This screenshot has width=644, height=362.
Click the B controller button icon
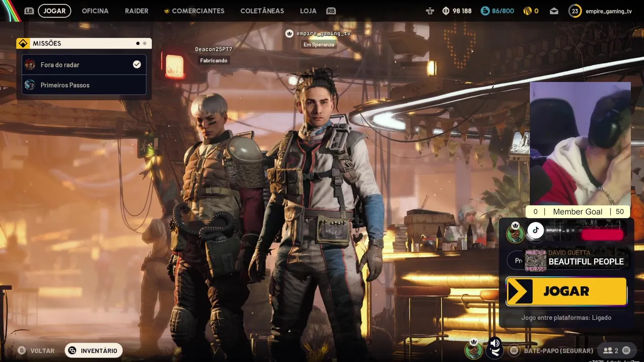click(22, 351)
